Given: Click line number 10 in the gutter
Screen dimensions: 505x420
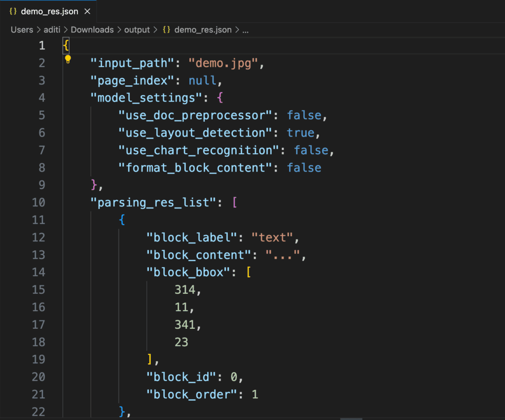Looking at the screenshot, I should tap(38, 203).
